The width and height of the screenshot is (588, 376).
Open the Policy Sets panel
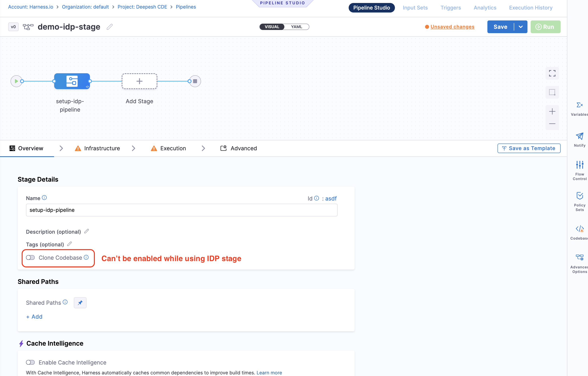[579, 196]
